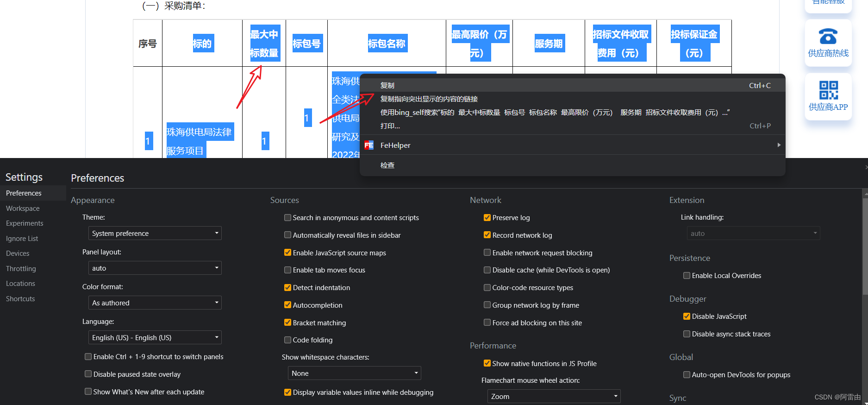
Task: Enable network request blocking checkbox
Action: point(487,253)
